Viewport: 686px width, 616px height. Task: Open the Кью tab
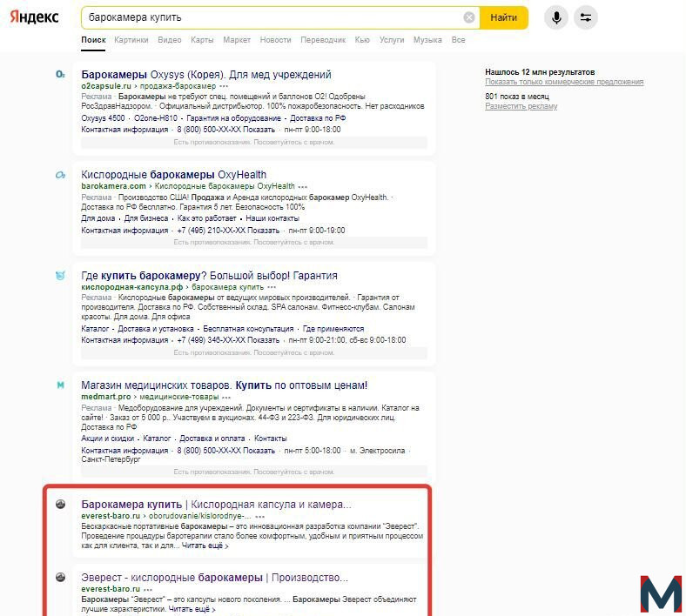tap(362, 40)
